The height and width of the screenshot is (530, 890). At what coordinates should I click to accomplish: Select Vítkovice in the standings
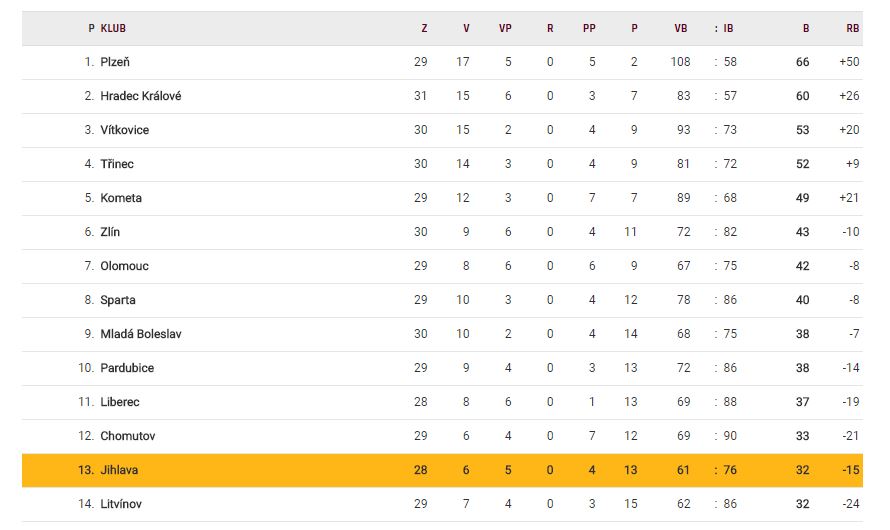(x=124, y=130)
